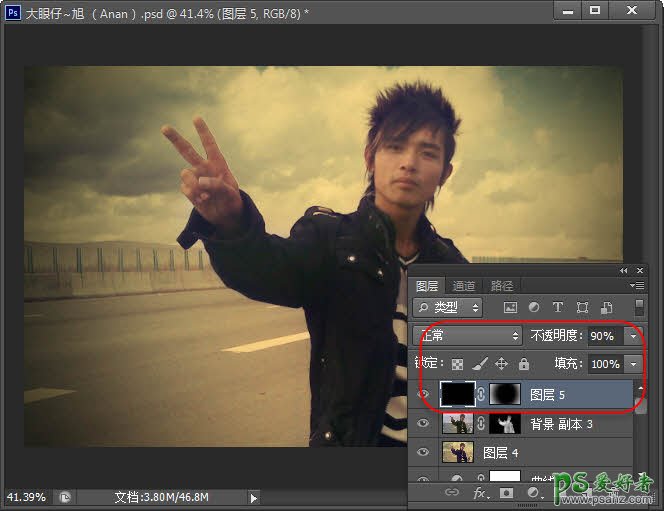Click the shape layer filter icon
The image size is (664, 511).
pyautogui.click(x=582, y=308)
